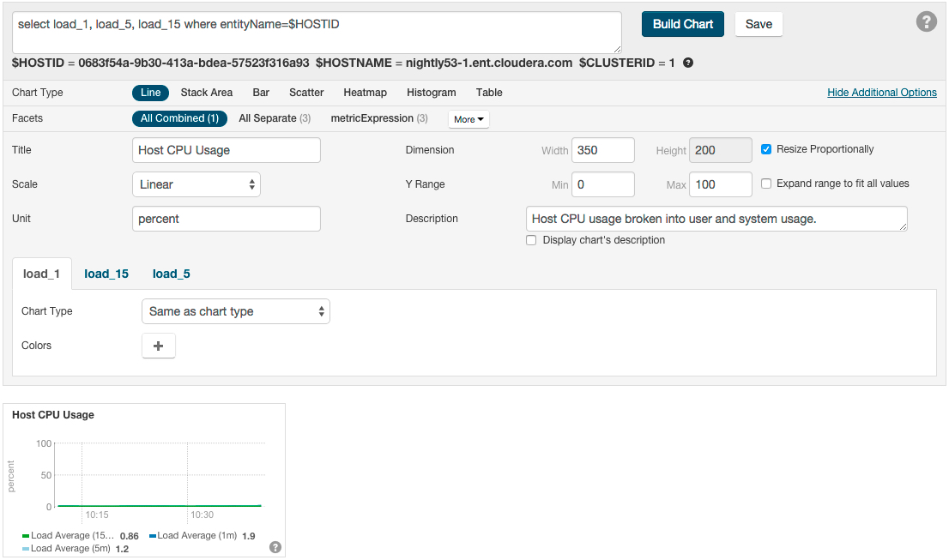Expand the More facets dropdown
This screenshot has width=949, height=560.
(x=468, y=119)
